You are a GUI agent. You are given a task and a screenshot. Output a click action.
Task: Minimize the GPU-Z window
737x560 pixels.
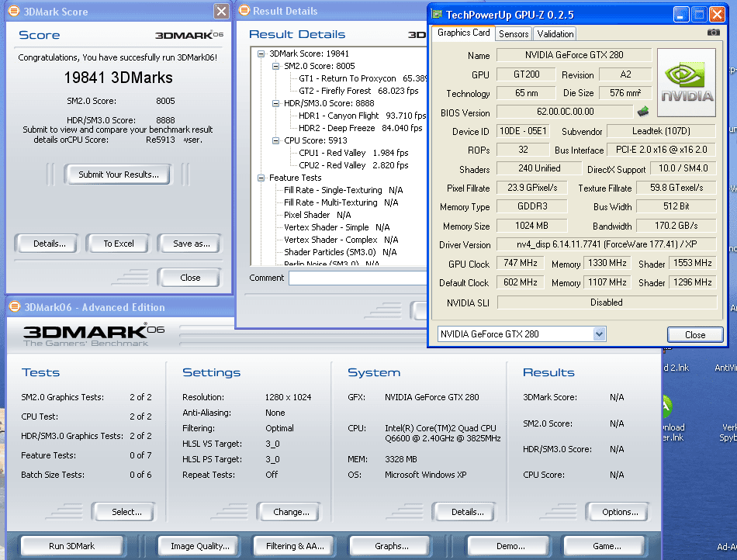(x=681, y=15)
